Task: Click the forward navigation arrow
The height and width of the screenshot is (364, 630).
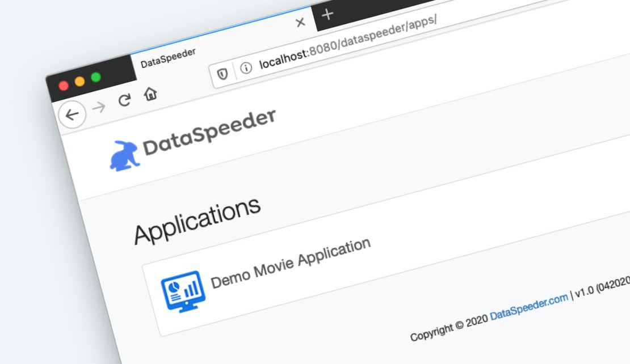Action: 99,107
